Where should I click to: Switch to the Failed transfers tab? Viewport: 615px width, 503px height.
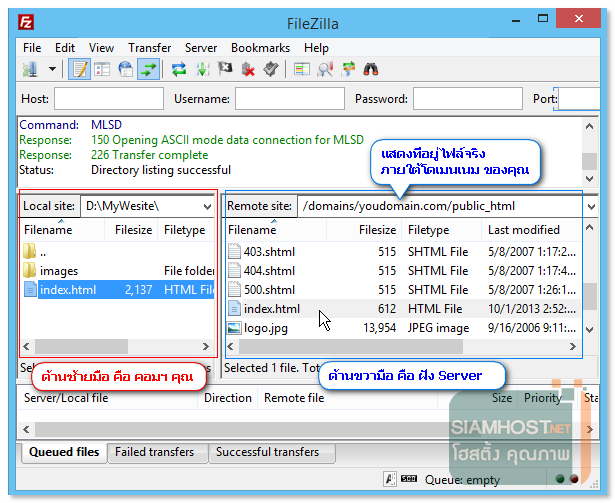pyautogui.click(x=155, y=452)
